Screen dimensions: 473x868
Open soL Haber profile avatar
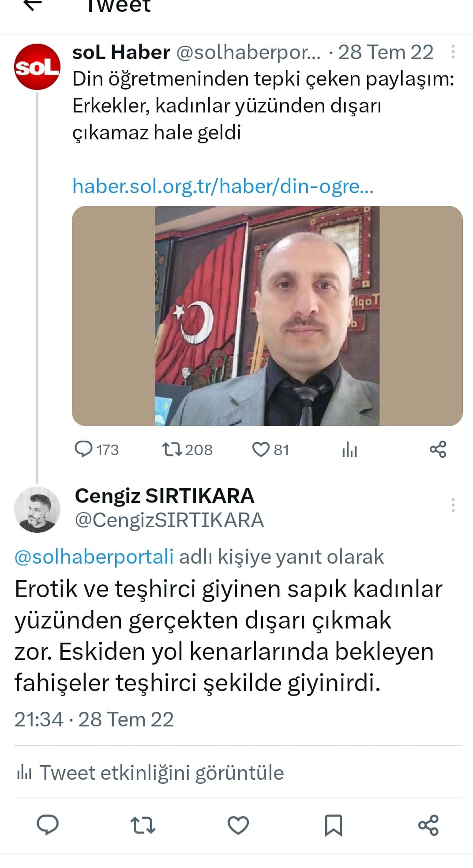coord(38,67)
